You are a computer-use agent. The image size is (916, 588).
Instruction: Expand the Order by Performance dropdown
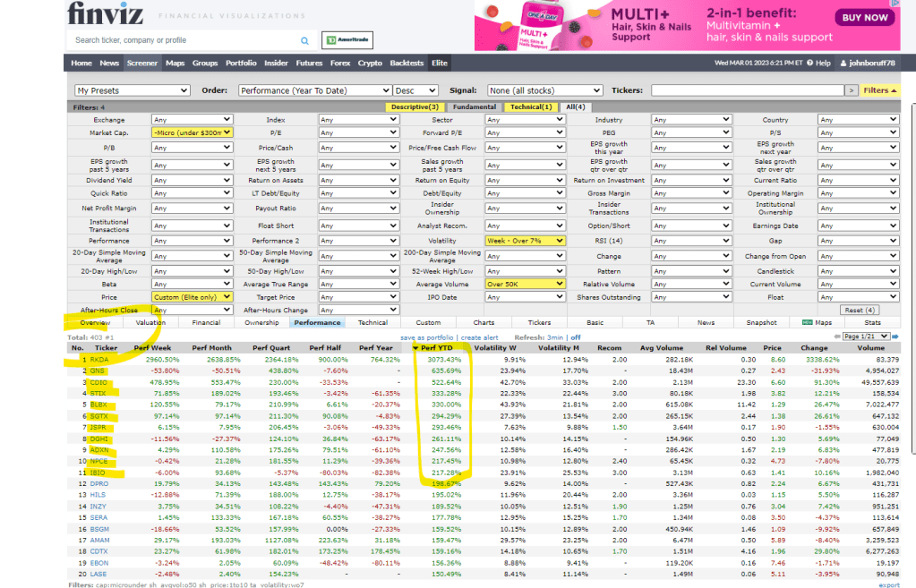315,90
